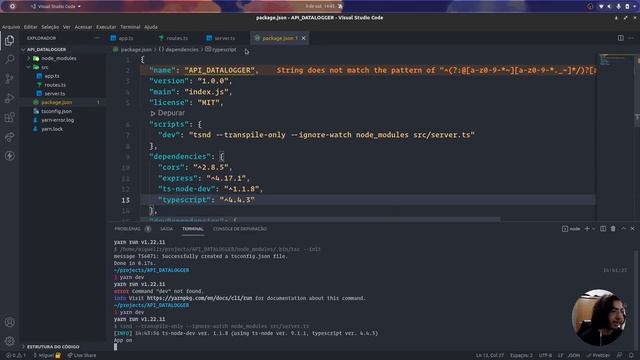Click dependencies breadcrumb segment

(x=182, y=49)
